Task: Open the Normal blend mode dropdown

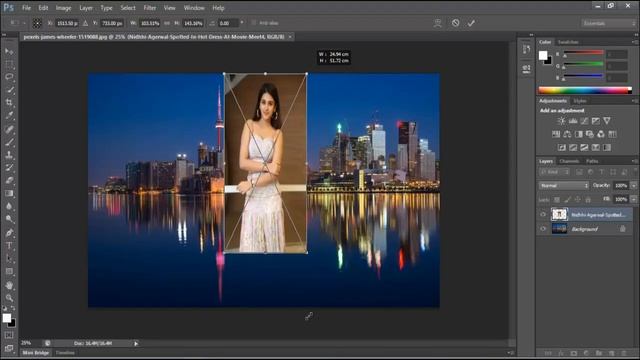Action: tap(564, 186)
